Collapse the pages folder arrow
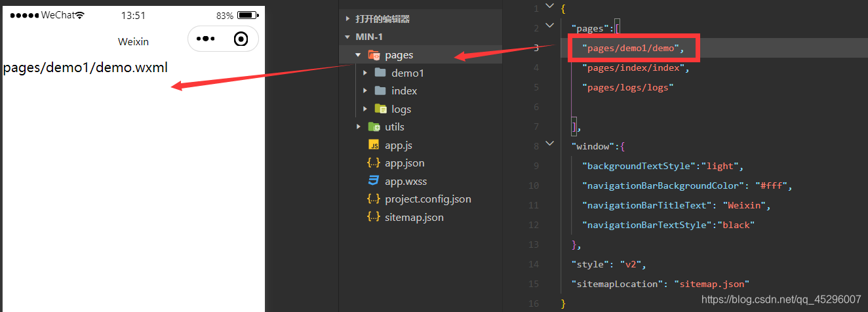 pos(358,55)
